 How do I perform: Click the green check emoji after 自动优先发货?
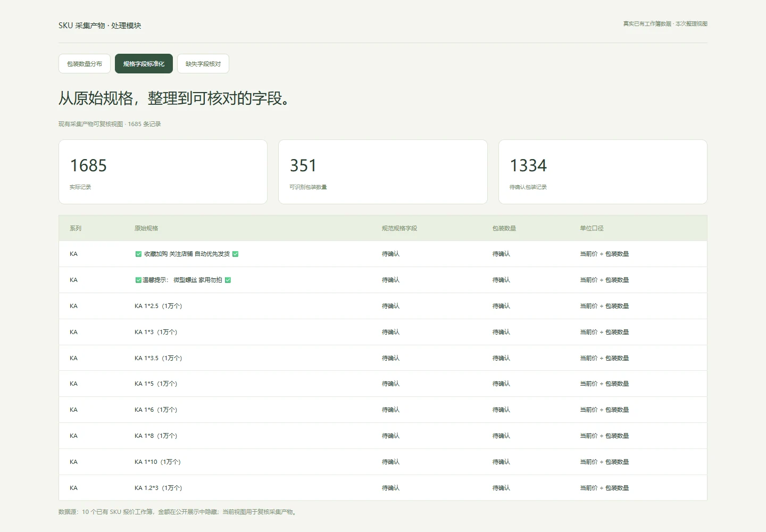[235, 254]
